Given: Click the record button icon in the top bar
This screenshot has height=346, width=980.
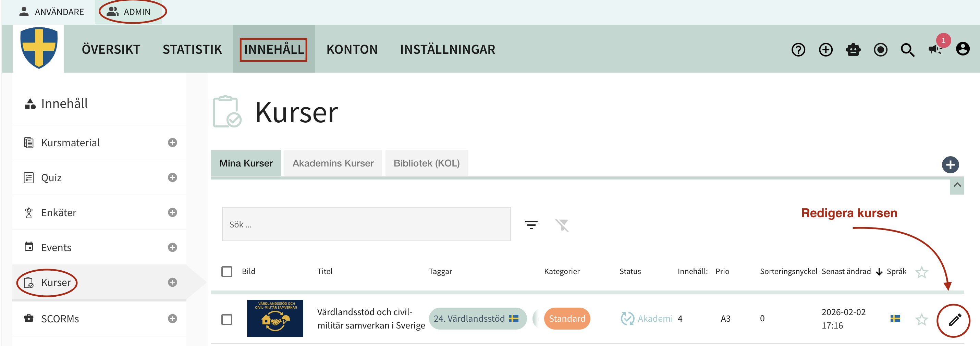Looking at the screenshot, I should [880, 49].
